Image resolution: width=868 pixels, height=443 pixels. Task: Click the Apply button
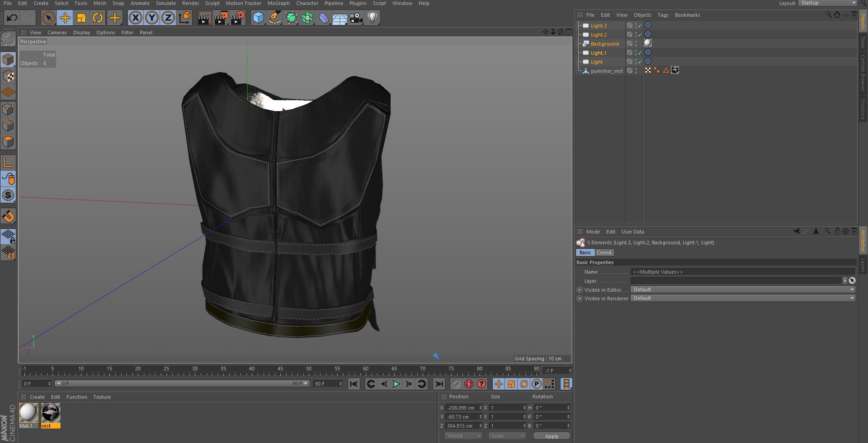[x=552, y=436]
